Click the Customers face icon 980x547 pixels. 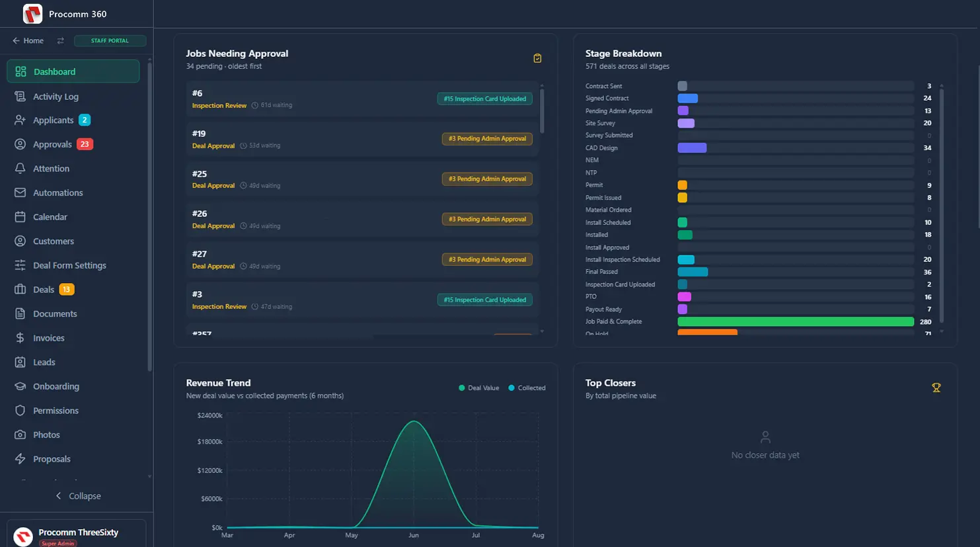[20, 241]
